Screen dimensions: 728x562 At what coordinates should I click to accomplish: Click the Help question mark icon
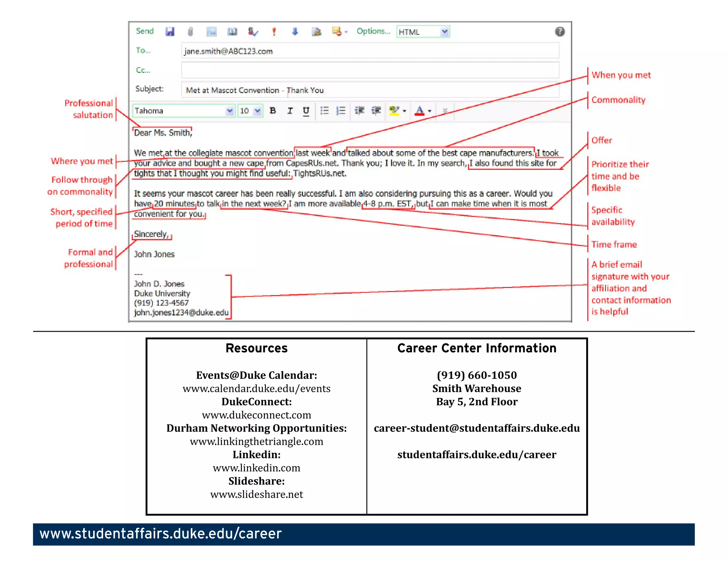560,32
